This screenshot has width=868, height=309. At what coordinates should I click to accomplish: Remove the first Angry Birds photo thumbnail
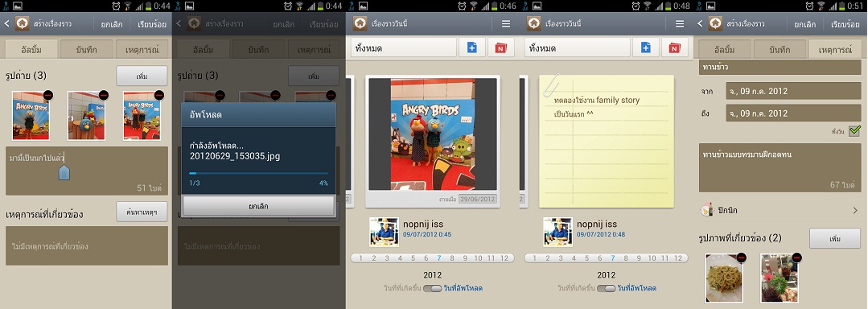(x=48, y=95)
